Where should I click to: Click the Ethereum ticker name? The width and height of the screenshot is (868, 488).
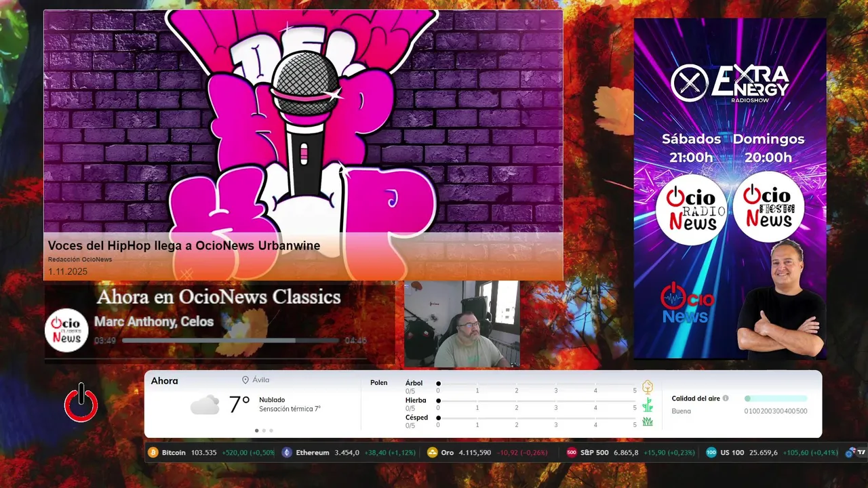(x=313, y=452)
